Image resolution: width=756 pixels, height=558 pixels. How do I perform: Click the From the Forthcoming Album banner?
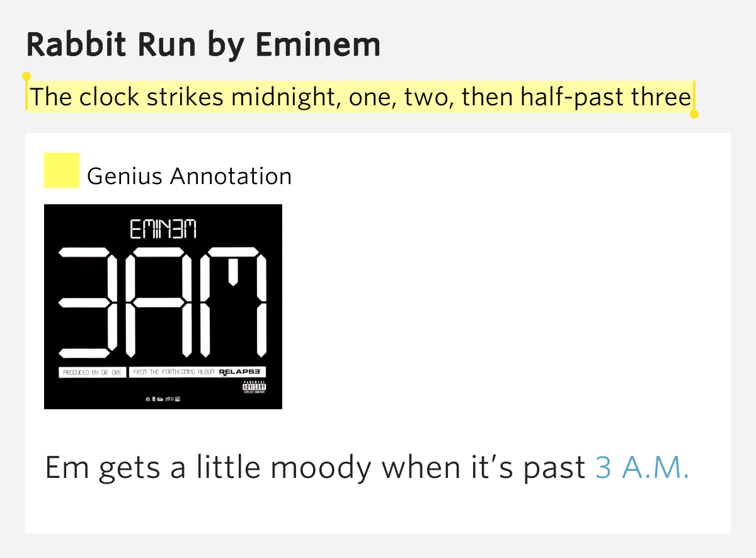point(175,373)
